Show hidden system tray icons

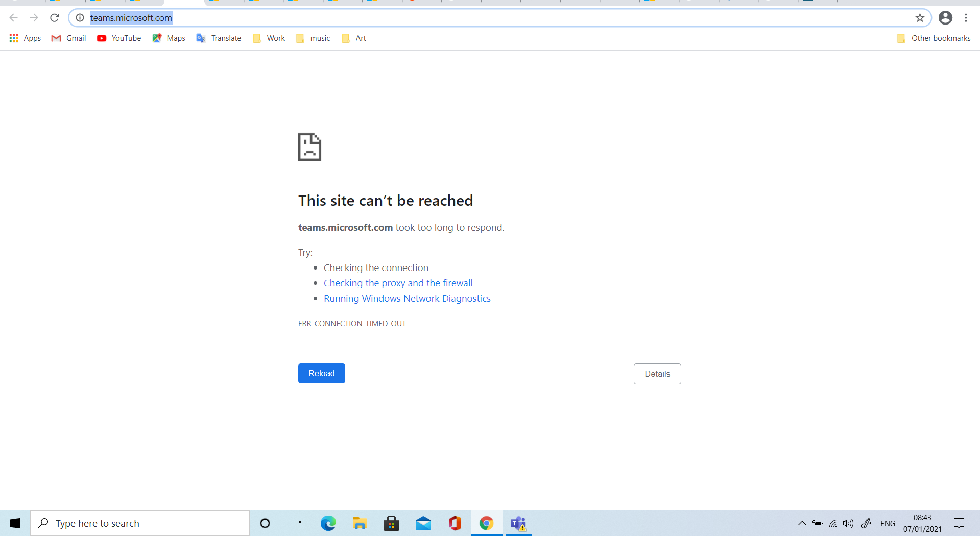tap(802, 523)
